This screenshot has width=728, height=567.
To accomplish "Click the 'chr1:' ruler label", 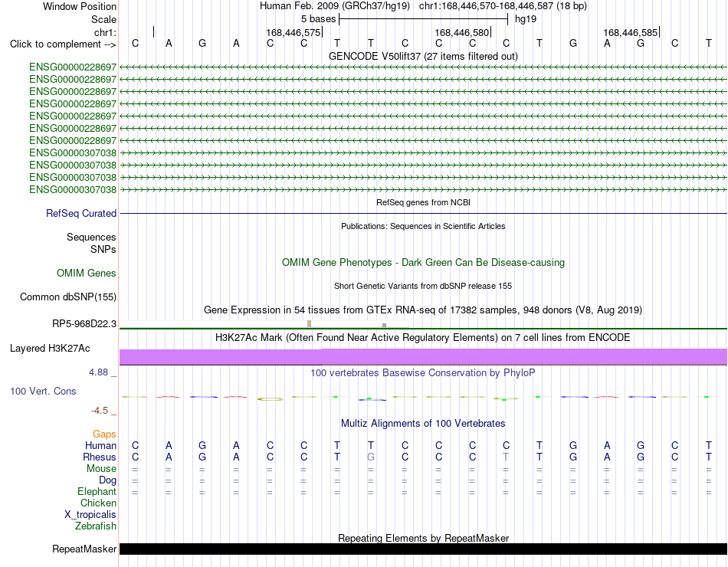I will coord(105,32).
